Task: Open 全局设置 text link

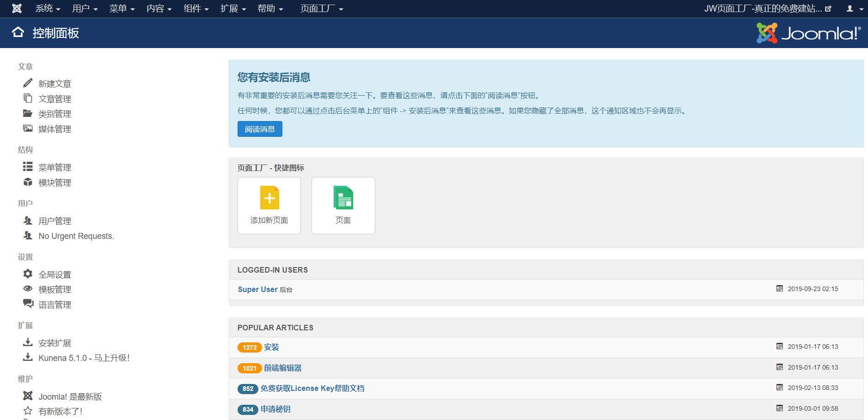Action: pyautogui.click(x=55, y=274)
